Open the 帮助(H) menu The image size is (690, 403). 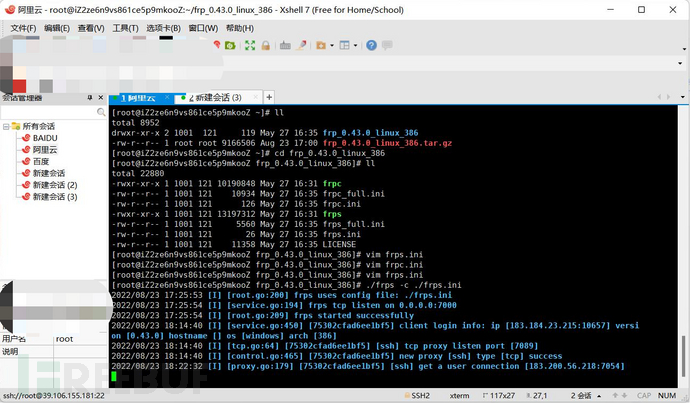point(240,28)
